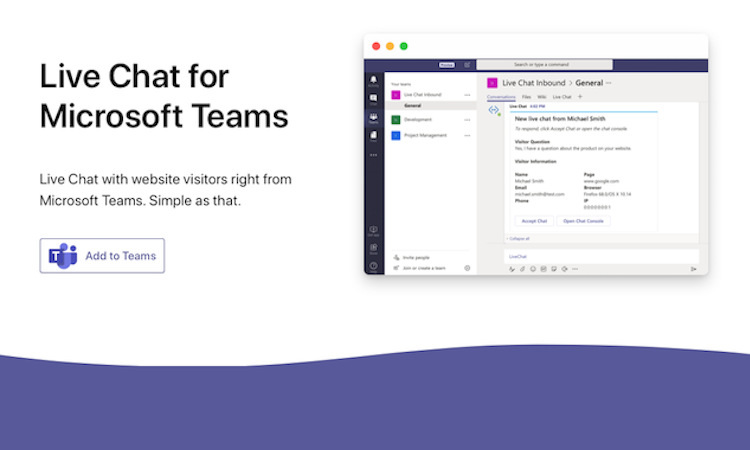Select the Project Management team
Image resolution: width=750 pixels, height=450 pixels.
425,135
